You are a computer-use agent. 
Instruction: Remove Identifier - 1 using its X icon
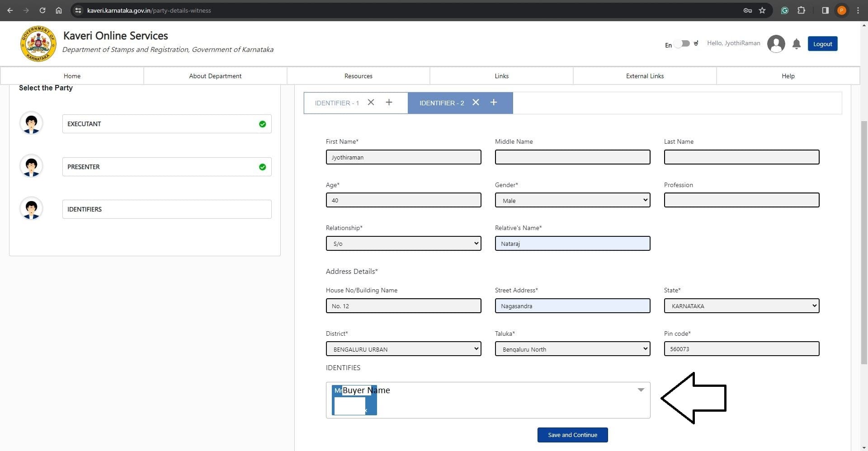click(x=371, y=103)
